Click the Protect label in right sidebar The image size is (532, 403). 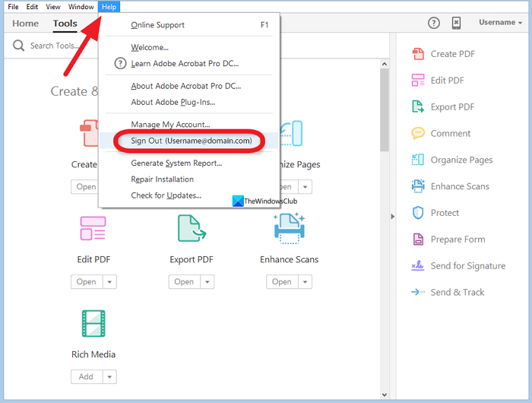tap(445, 213)
